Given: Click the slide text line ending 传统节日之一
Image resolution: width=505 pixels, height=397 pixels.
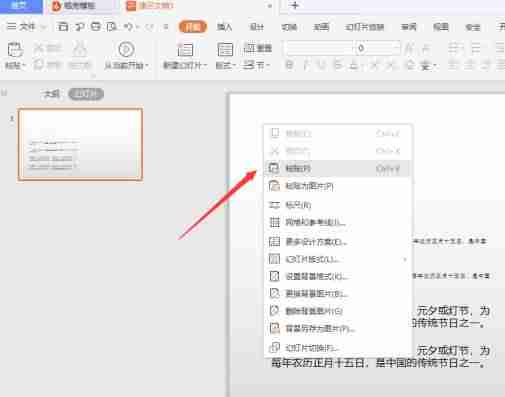Looking at the screenshot, I should 378,363.
